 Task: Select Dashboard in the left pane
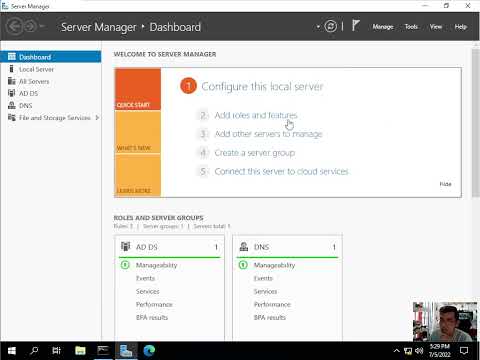51,57
